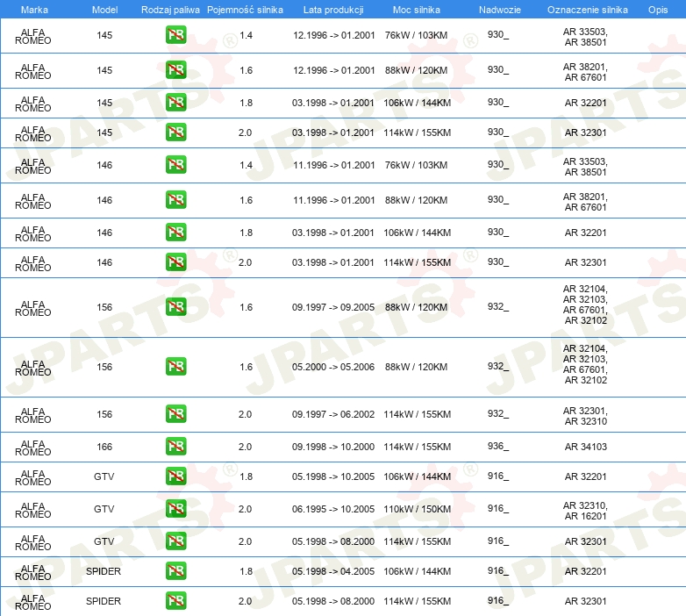Click the 936_ body code cell

pyautogui.click(x=497, y=447)
